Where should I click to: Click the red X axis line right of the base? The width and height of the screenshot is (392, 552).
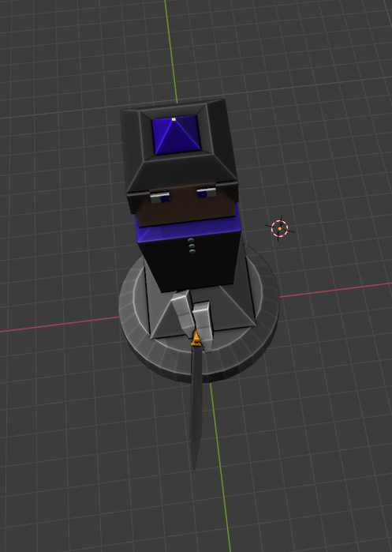335,290
